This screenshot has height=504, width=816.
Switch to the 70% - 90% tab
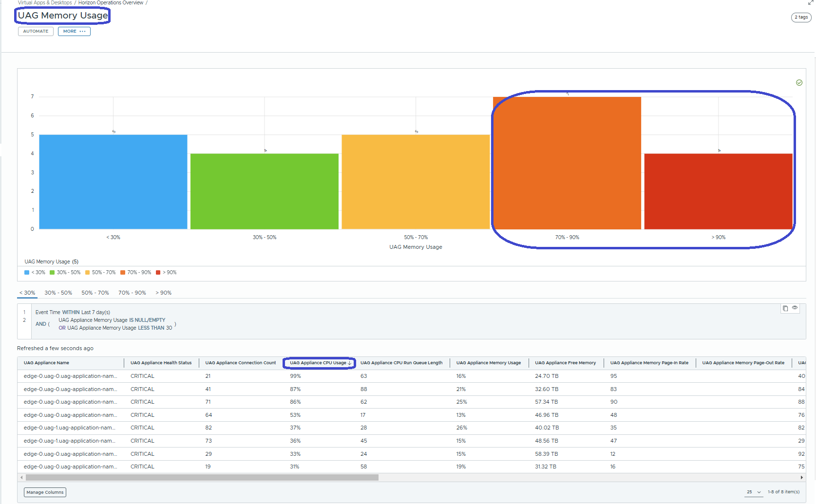click(132, 293)
